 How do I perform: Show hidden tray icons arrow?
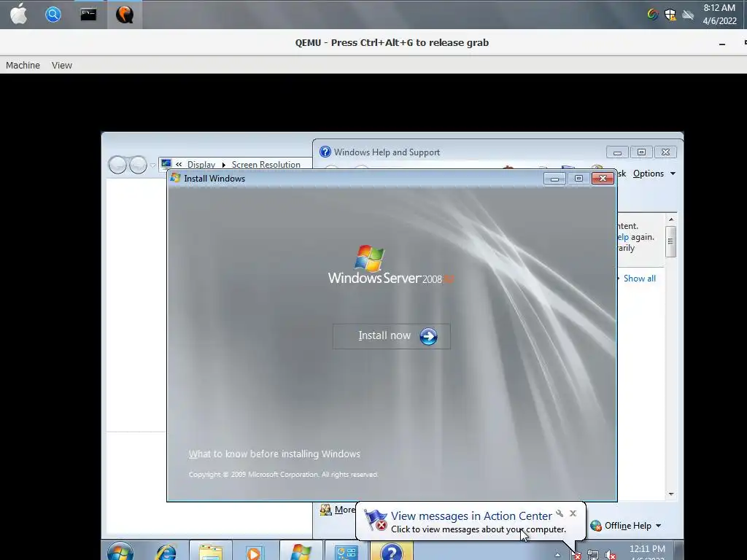coord(557,555)
